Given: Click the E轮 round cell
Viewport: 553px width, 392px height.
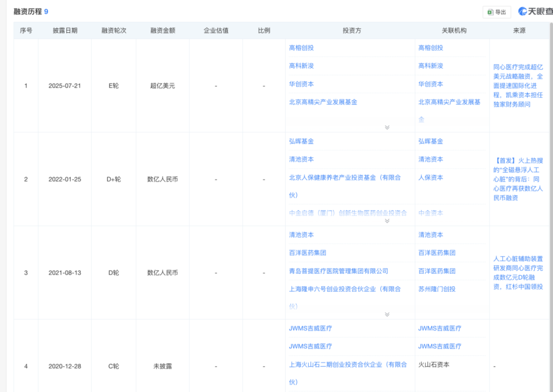Looking at the screenshot, I should coord(113,86).
